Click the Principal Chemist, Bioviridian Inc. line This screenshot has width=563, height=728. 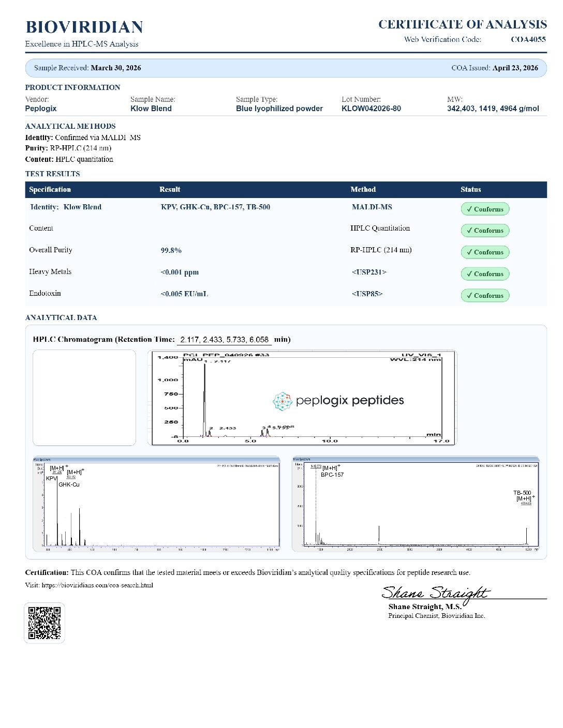point(437,616)
